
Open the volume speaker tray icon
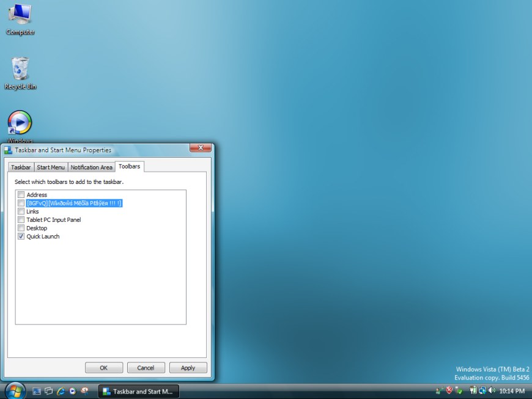click(x=492, y=390)
